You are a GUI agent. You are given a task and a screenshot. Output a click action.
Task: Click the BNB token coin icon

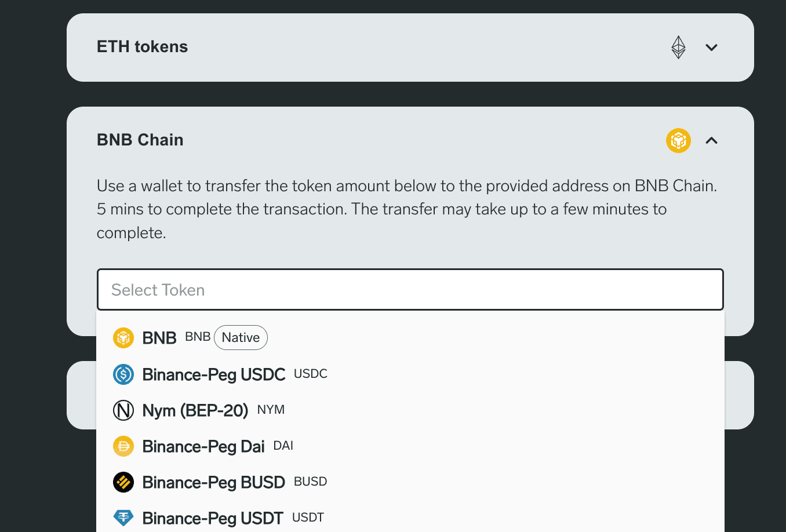(x=123, y=338)
